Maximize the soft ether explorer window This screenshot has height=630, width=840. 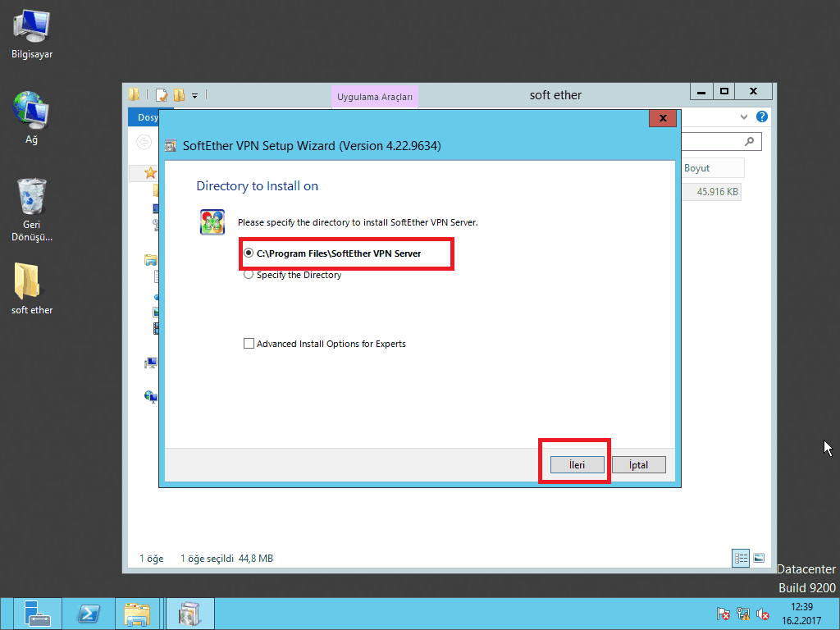(724, 92)
